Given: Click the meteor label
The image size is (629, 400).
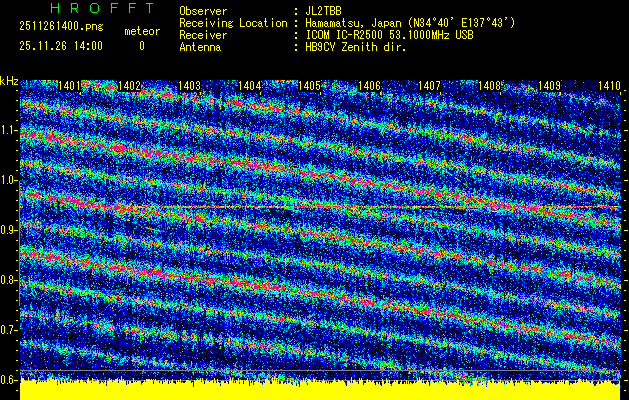Looking at the screenshot, I should point(141,32).
